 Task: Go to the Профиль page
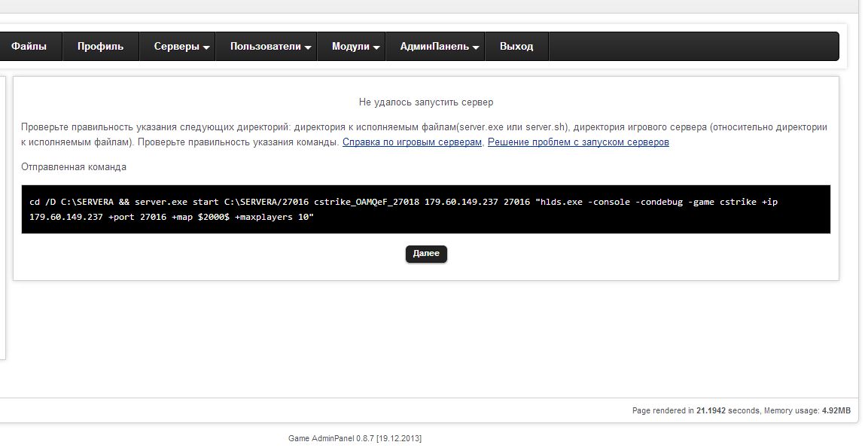tap(100, 47)
